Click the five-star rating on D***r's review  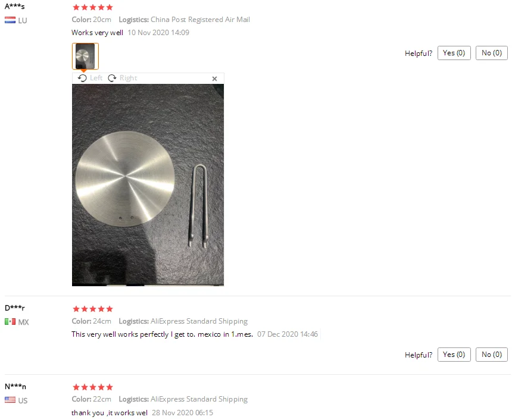pos(93,309)
